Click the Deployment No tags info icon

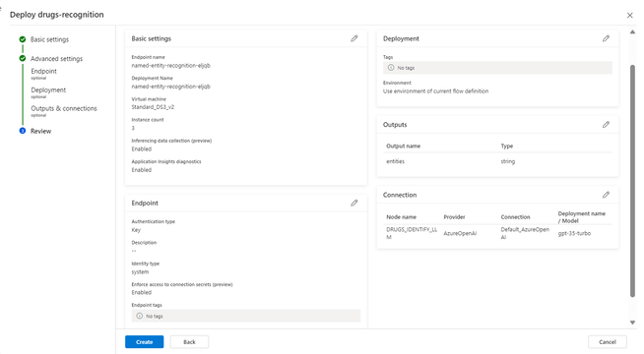pyautogui.click(x=391, y=68)
